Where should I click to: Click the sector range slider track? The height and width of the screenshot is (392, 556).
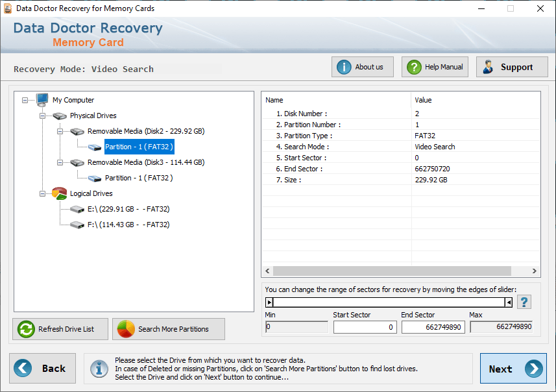tap(389, 302)
